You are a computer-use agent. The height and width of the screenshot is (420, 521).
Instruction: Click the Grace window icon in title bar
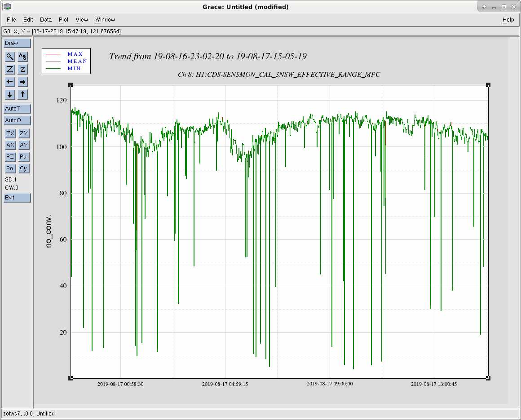click(7, 6)
